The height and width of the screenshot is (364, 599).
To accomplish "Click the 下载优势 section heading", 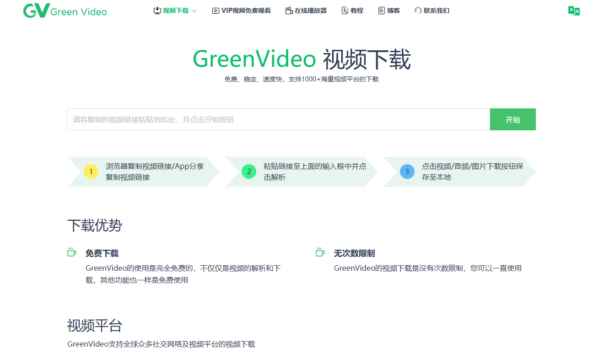I will [x=95, y=225].
